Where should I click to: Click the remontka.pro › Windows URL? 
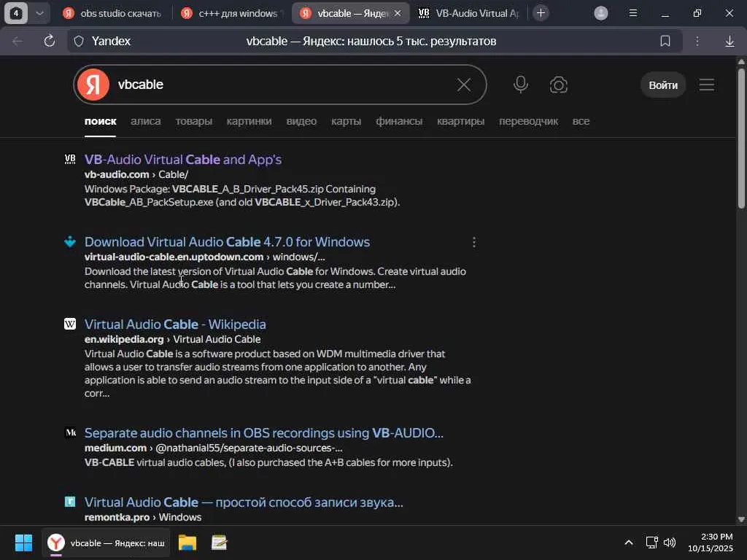point(143,517)
